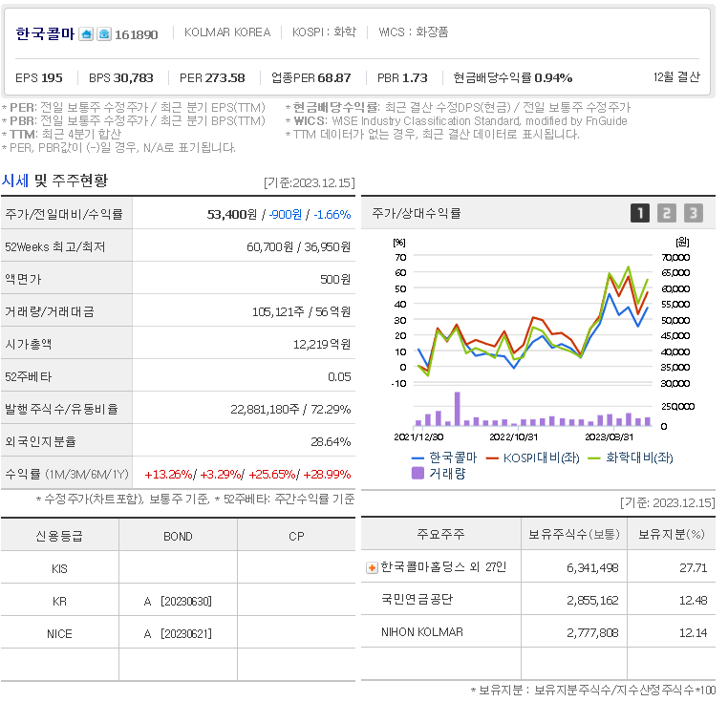This screenshot has height=702, width=728.
Task: Click the 주요주주 column header
Action: pos(440,534)
